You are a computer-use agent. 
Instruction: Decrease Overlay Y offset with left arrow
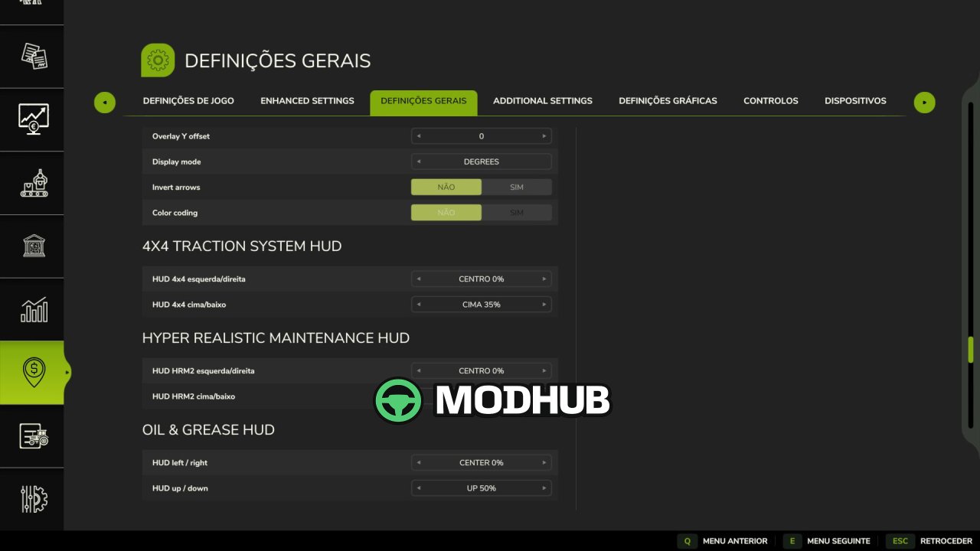point(418,136)
